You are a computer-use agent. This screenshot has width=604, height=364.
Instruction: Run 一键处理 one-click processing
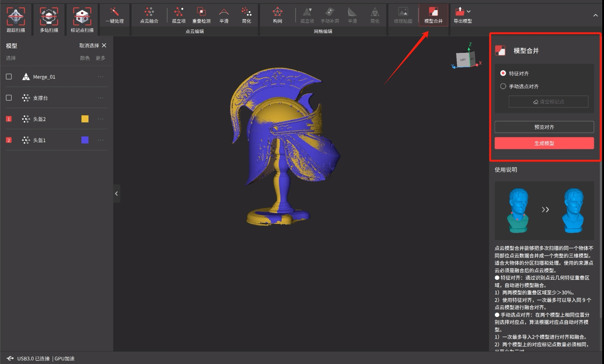115,15
